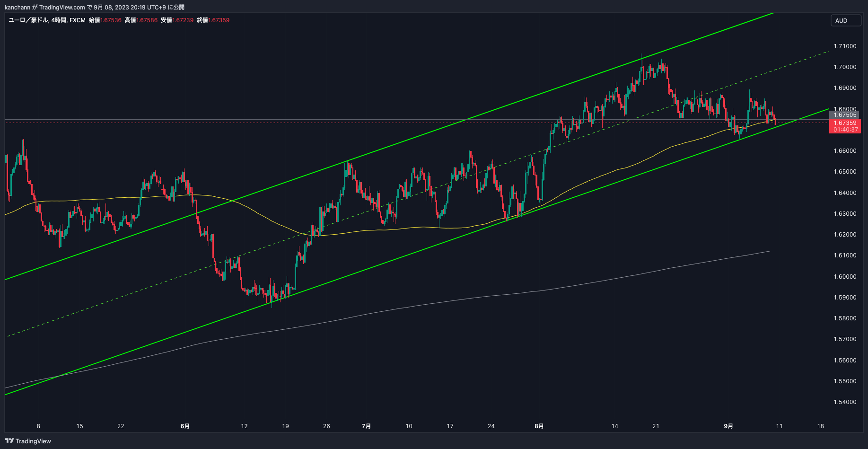Image resolution: width=868 pixels, height=449 pixels.
Task: Click the 終値 1.67359 close value
Action: [213, 20]
